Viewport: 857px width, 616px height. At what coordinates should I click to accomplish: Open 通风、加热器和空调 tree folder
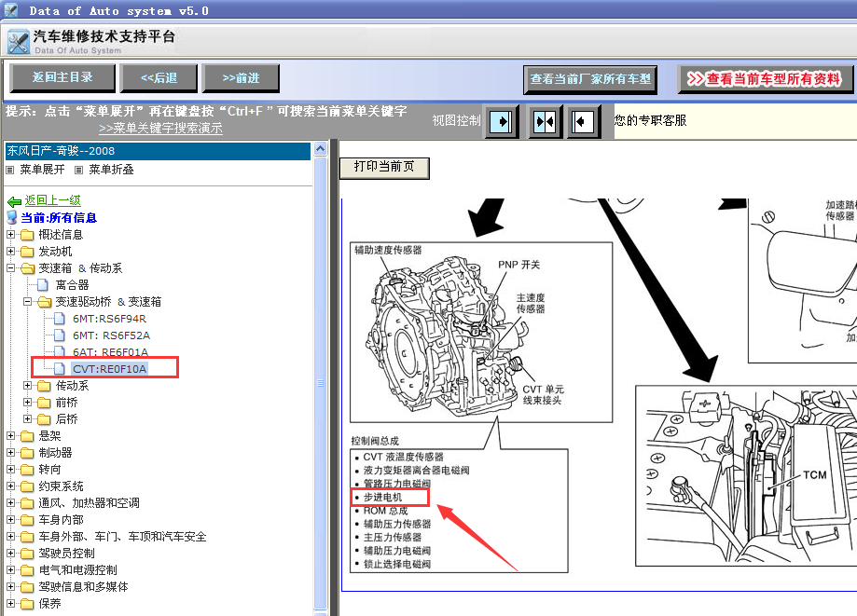(x=90, y=503)
